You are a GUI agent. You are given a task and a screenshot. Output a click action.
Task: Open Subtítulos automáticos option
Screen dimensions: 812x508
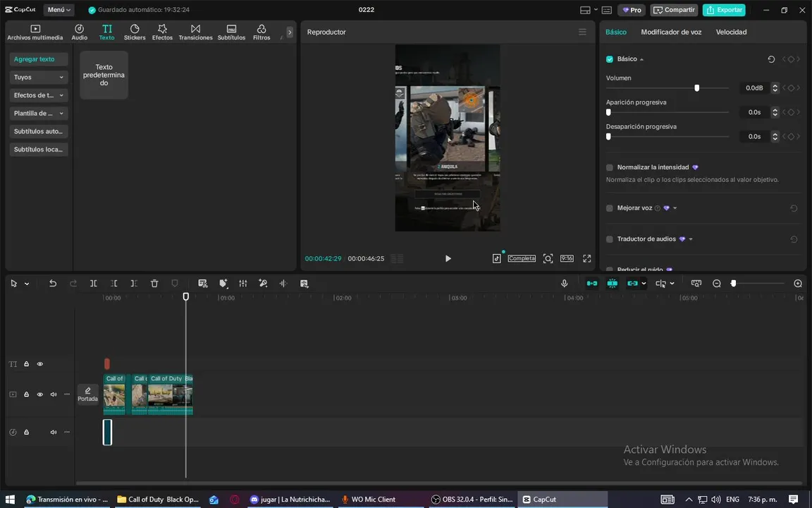pos(38,131)
